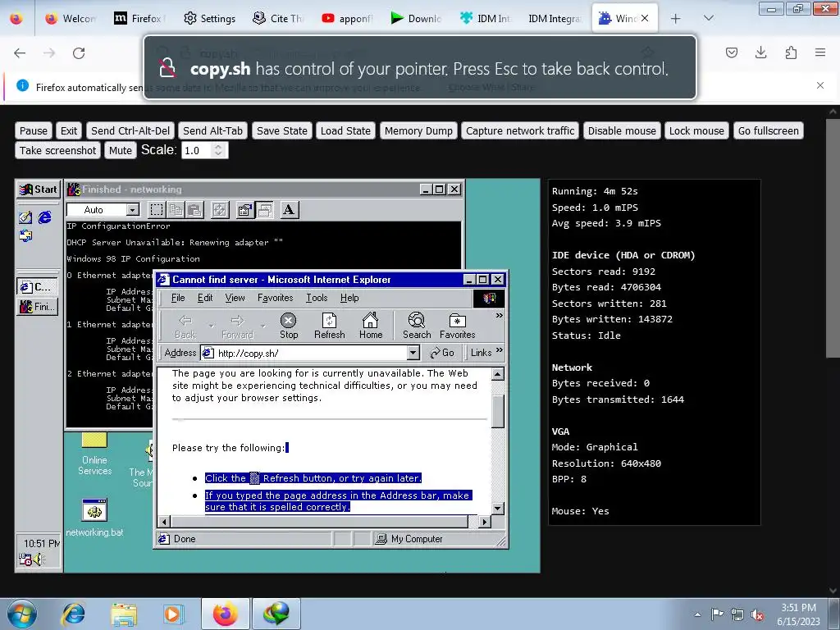Click the Full screen icon in networking toolbar
840x630 pixels.
(220, 209)
